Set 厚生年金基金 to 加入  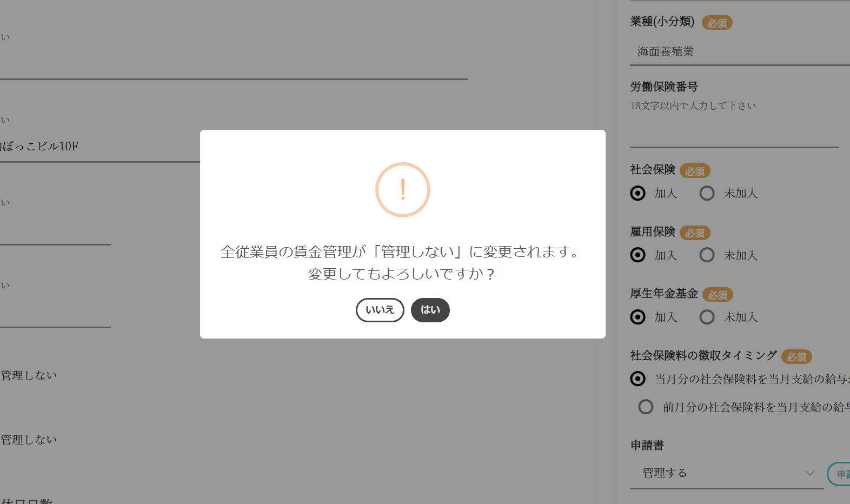coord(638,317)
